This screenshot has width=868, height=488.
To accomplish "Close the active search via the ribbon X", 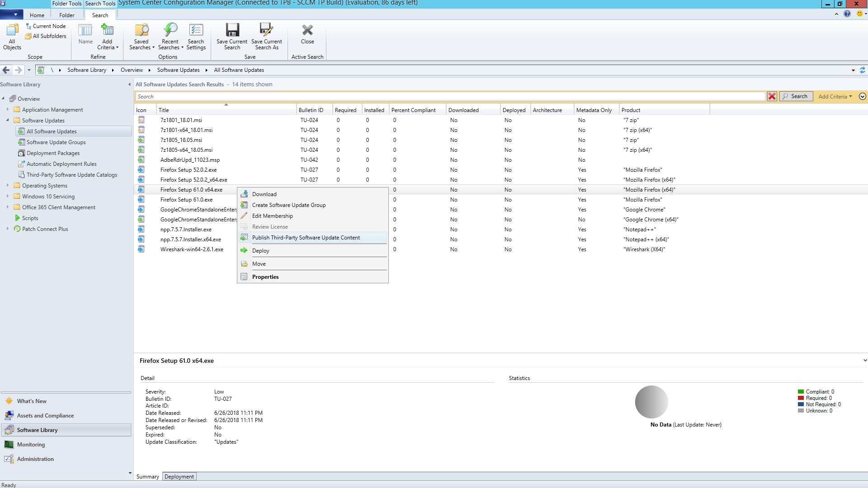I will 307,31.
